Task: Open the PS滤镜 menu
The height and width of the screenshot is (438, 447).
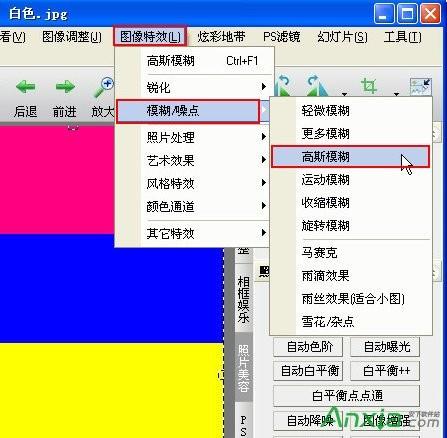Action: coord(282,37)
